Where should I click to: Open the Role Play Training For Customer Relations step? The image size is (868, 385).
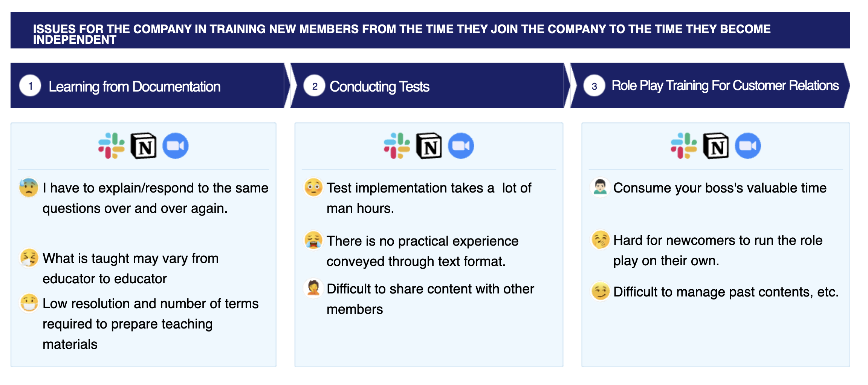pyautogui.click(x=710, y=86)
